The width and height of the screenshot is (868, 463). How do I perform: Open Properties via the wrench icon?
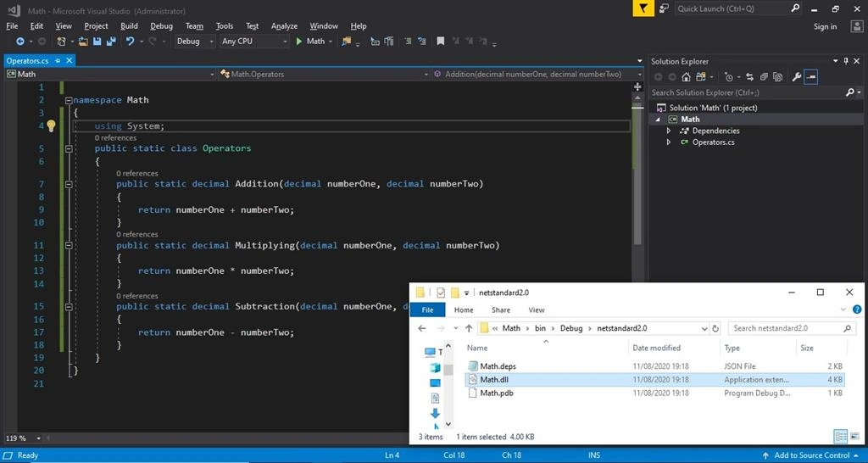point(797,77)
